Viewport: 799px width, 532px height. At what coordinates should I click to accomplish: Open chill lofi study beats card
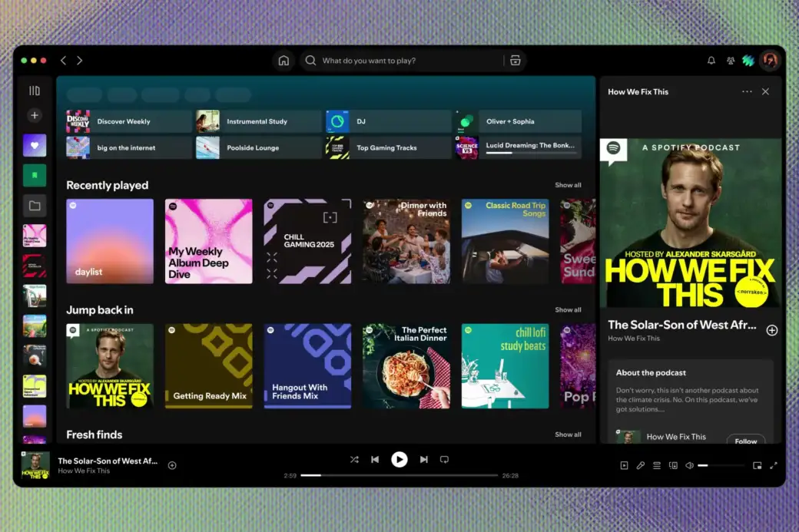point(505,366)
